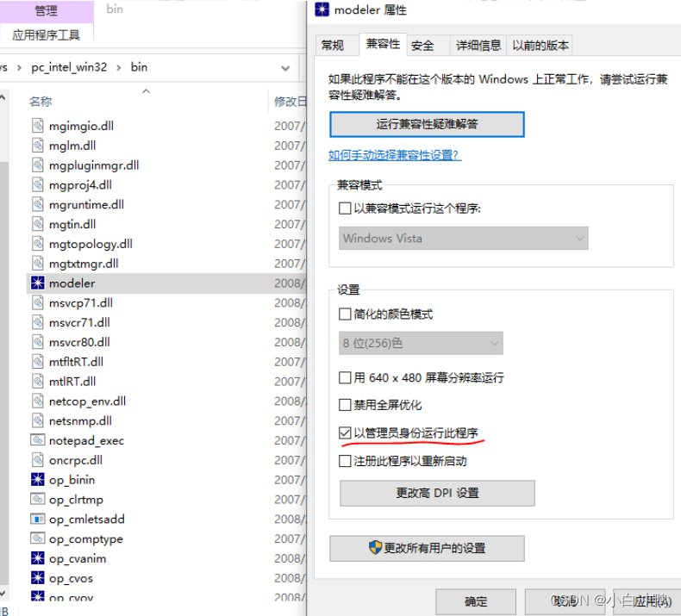Uncheck 以管理员身份运行此程序
Viewport: 681px width, 616px height.
pos(345,432)
